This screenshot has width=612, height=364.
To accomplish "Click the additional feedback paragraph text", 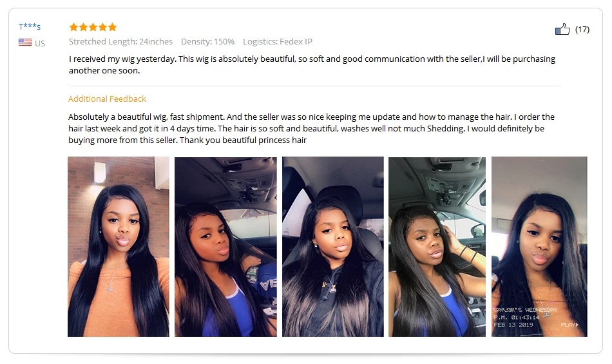I will [311, 128].
